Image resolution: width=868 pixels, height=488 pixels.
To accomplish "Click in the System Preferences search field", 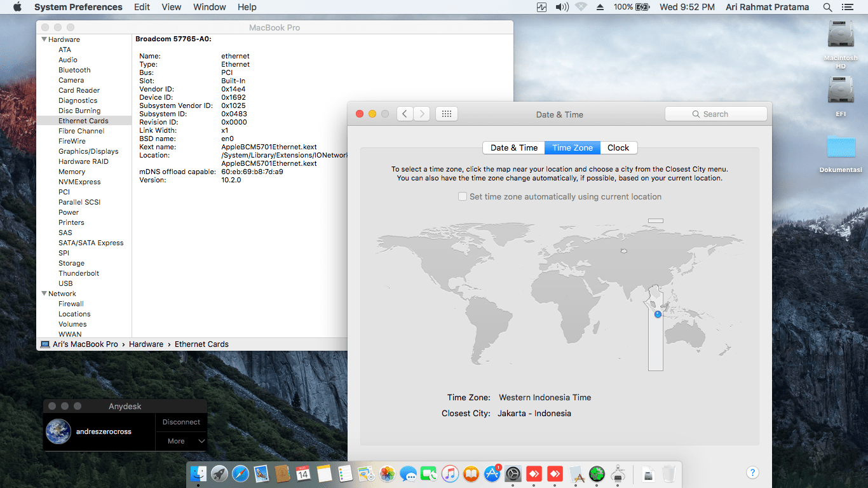I will [x=716, y=114].
